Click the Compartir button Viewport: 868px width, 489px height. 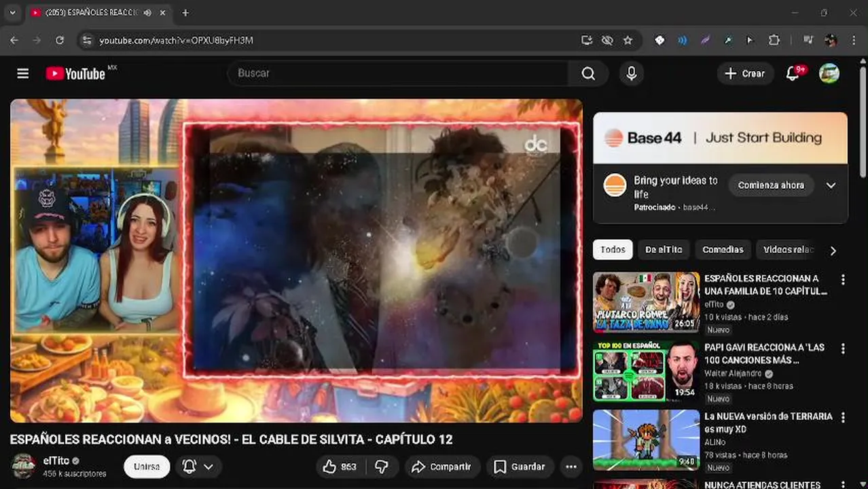pos(442,467)
